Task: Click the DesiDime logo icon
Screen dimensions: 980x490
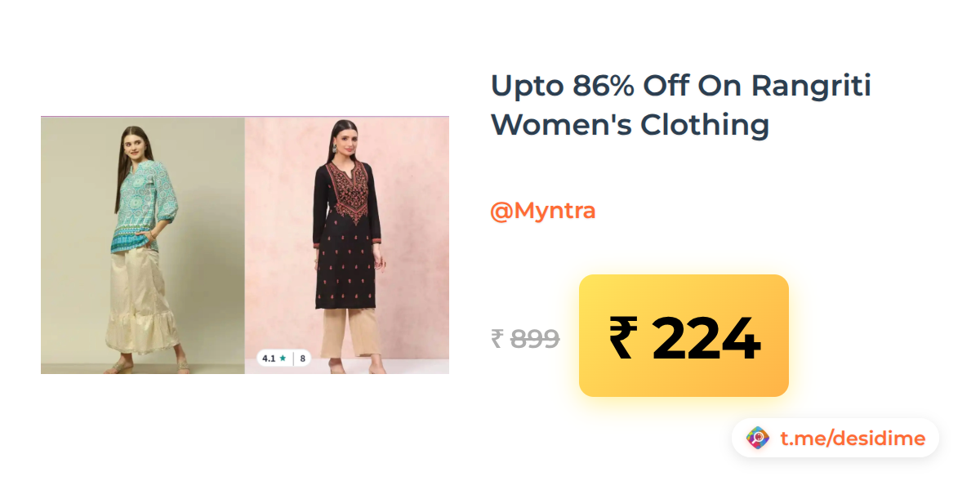Action: point(758,439)
